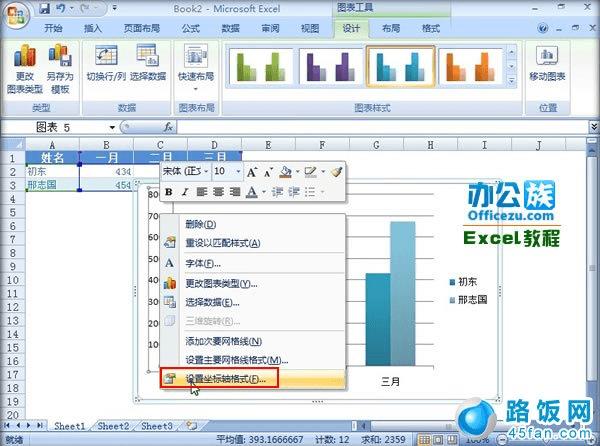Viewport: 600px width, 446px height.
Task: Save workbook via quick access icon
Action: coord(44,8)
